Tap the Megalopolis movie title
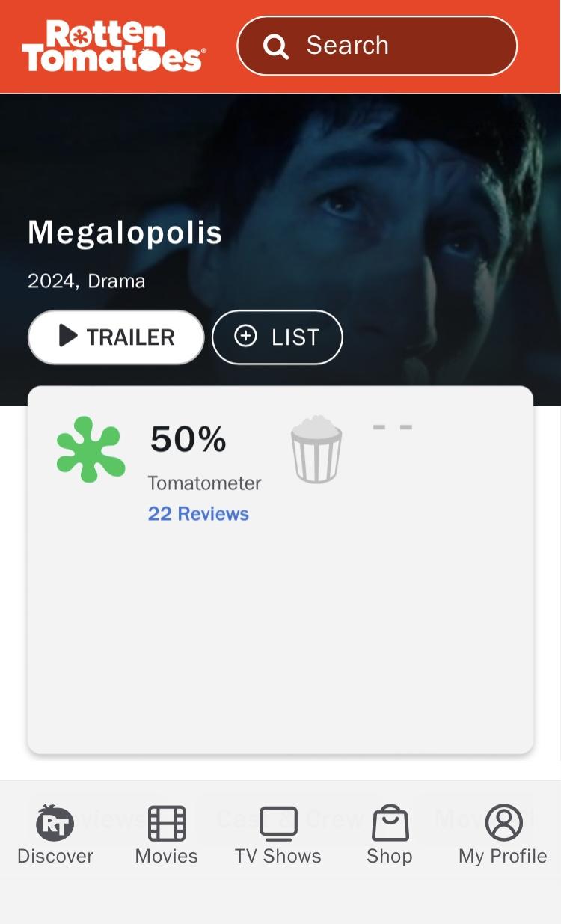The height and width of the screenshot is (924, 561). coord(125,233)
